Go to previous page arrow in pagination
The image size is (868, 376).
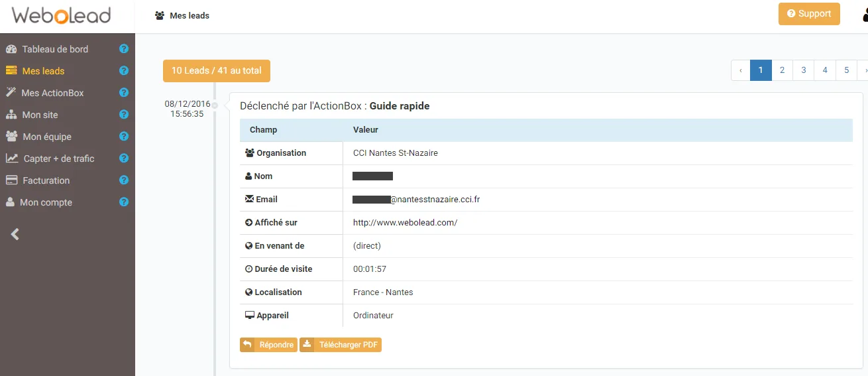[x=741, y=70]
